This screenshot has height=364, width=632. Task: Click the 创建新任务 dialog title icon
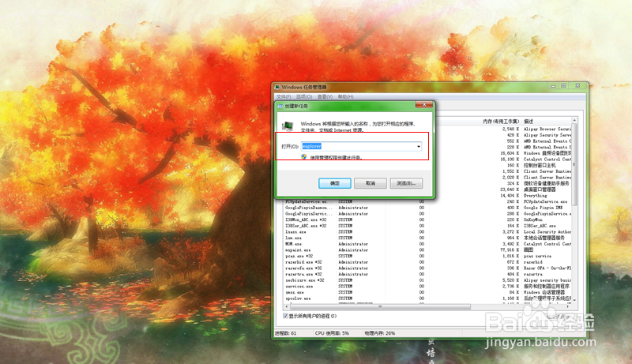click(280, 106)
